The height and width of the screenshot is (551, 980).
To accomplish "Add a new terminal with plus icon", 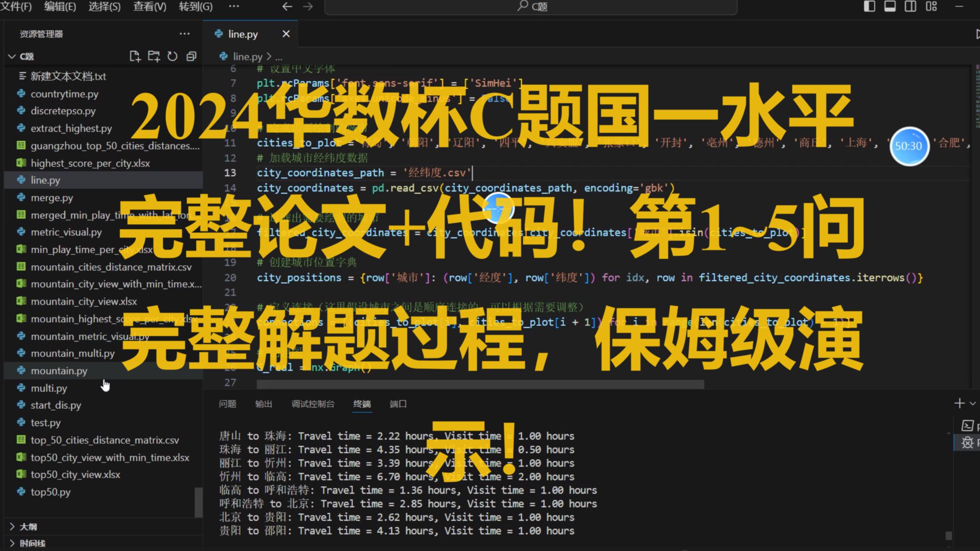I will click(x=959, y=403).
